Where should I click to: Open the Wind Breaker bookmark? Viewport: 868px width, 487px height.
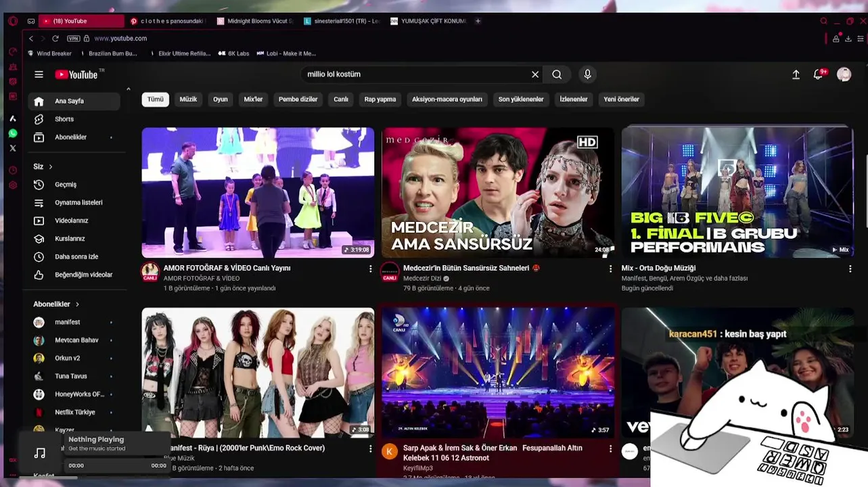click(x=50, y=53)
